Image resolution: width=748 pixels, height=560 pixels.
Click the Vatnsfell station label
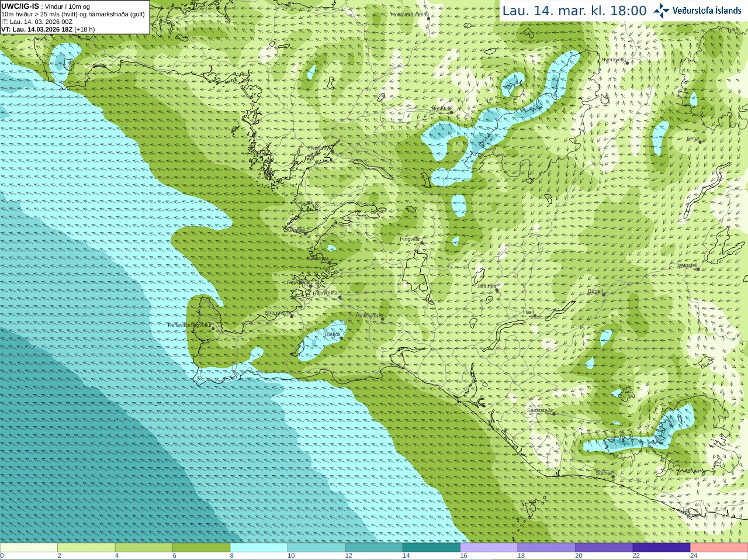[x=687, y=265]
